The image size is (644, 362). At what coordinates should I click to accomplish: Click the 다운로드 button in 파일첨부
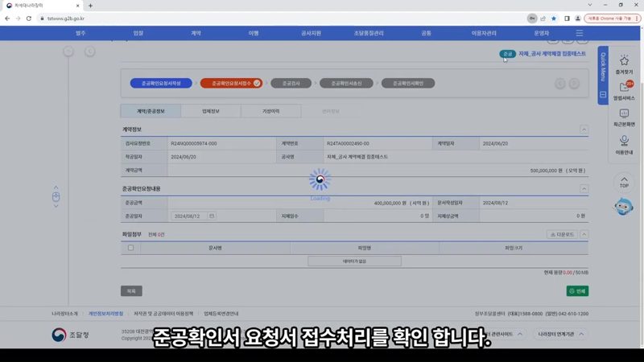click(562, 234)
